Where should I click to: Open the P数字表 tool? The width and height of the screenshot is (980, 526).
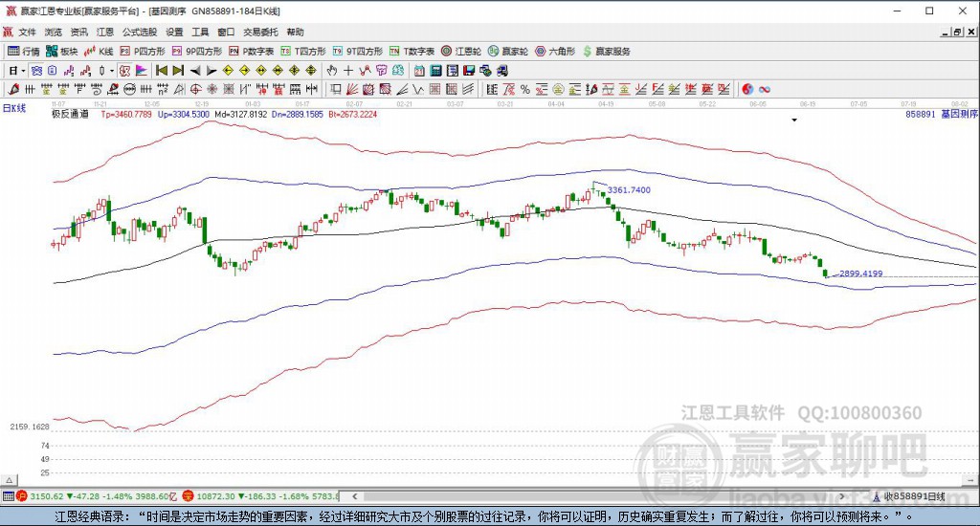tap(252, 52)
